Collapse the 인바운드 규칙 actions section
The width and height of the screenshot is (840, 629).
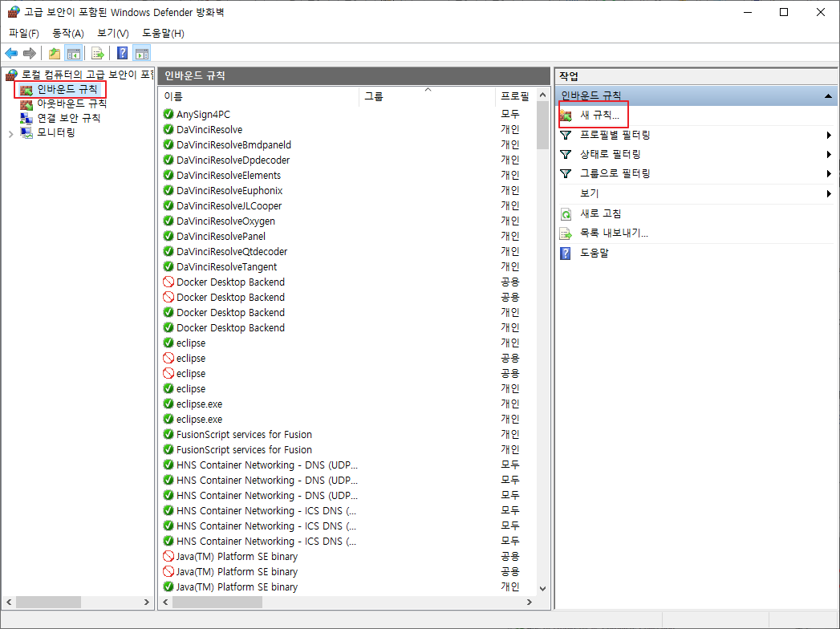click(828, 96)
